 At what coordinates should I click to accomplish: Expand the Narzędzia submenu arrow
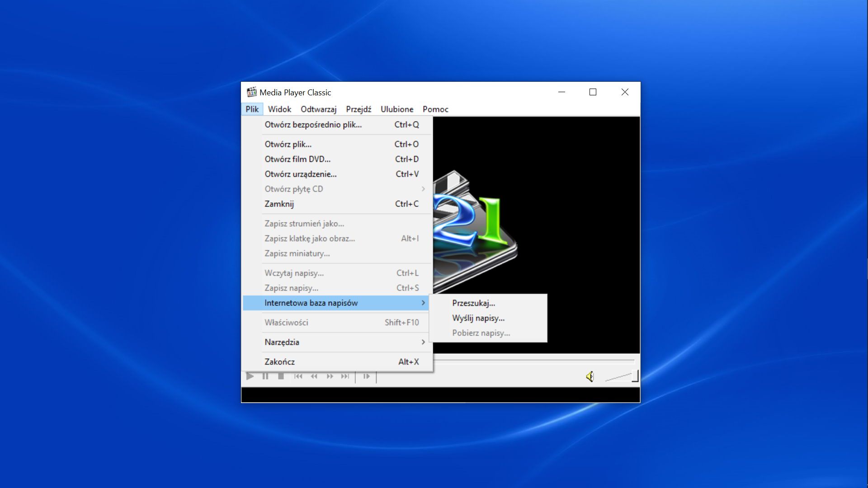[423, 342]
